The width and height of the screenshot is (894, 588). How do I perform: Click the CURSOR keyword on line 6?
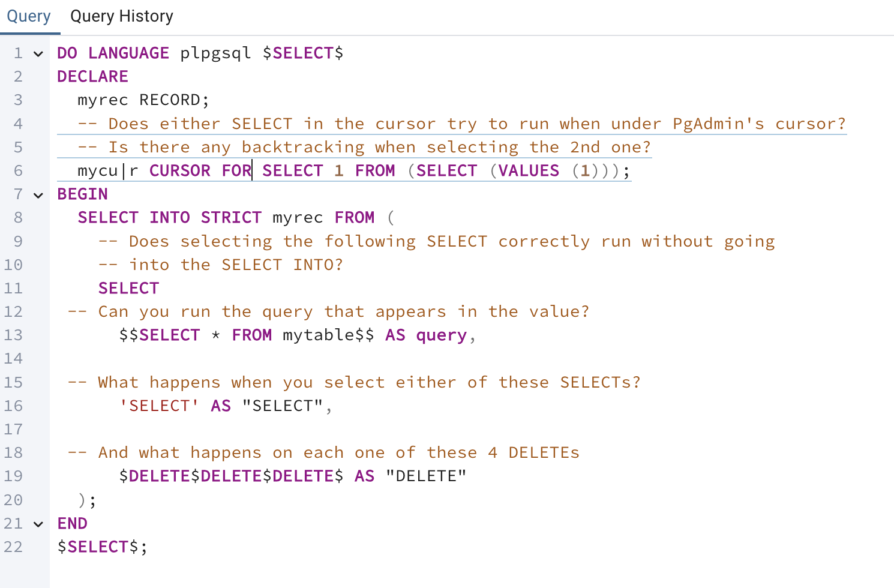(179, 171)
